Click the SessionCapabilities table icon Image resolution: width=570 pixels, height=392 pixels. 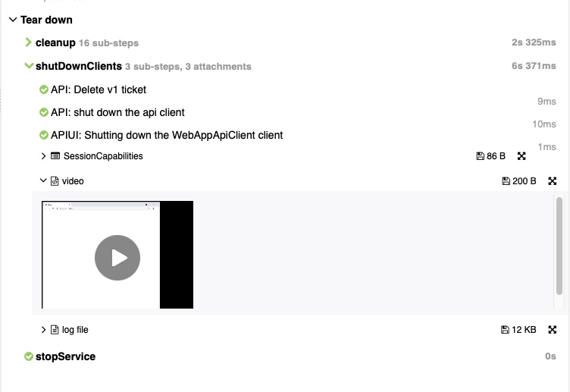[55, 156]
